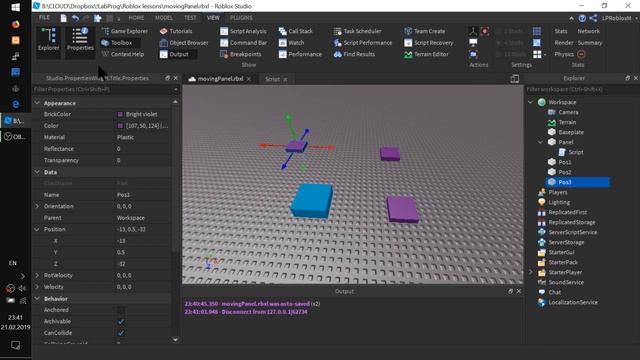Toggle the Stats display

point(561,31)
